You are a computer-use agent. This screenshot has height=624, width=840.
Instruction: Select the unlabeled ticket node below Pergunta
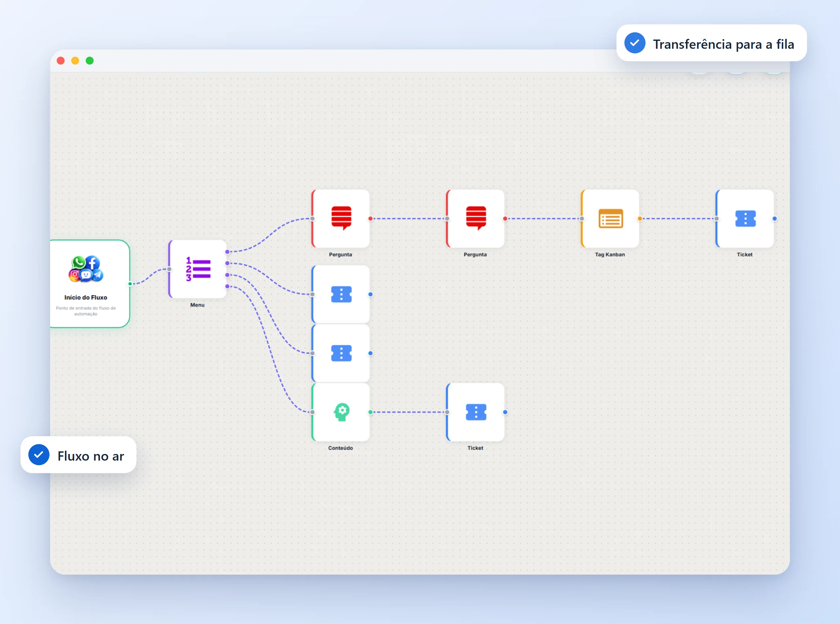341,294
